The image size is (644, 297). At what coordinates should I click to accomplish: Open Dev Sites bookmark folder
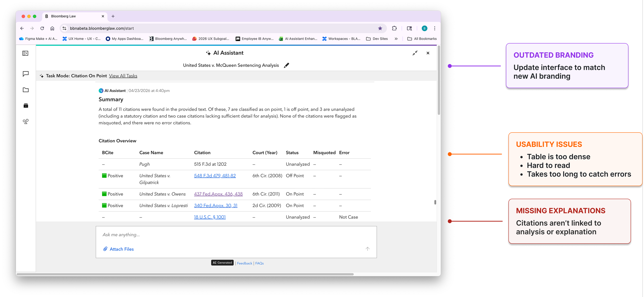pos(377,39)
